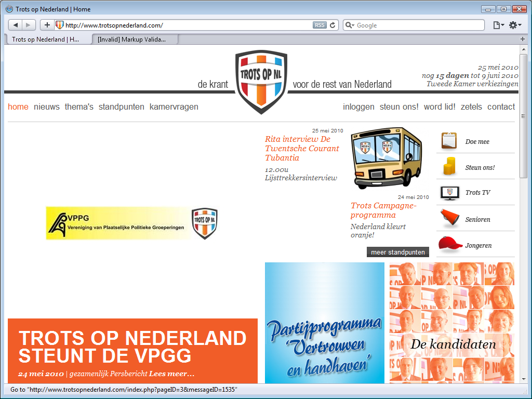Click the Nederland kleurt oranje! text
This screenshot has height=399, width=532.
coord(378,231)
